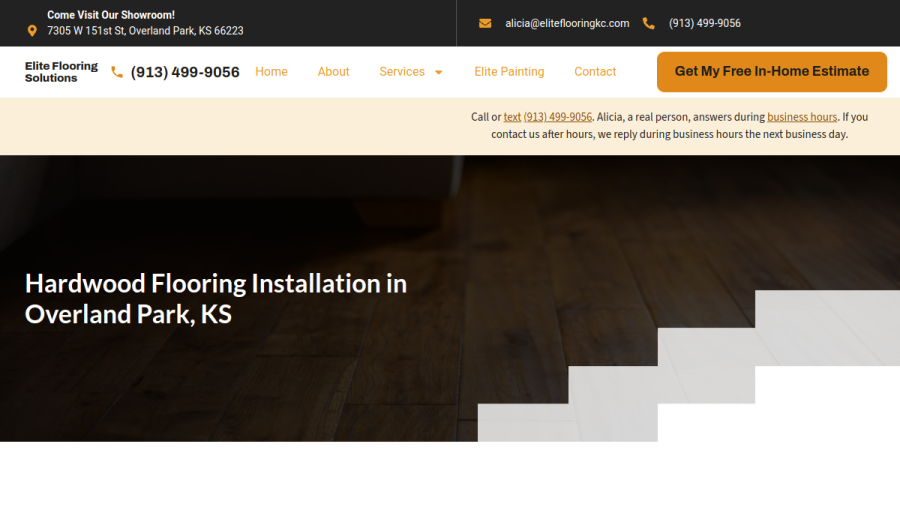Expand the Services dropdown arrow
Screen dimensions: 900x506
click(x=439, y=72)
